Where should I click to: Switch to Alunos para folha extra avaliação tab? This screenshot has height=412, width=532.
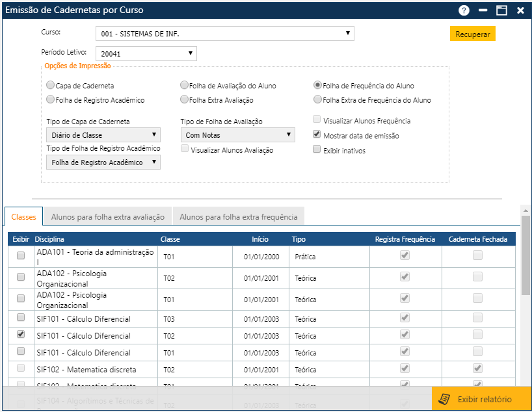[109, 216]
